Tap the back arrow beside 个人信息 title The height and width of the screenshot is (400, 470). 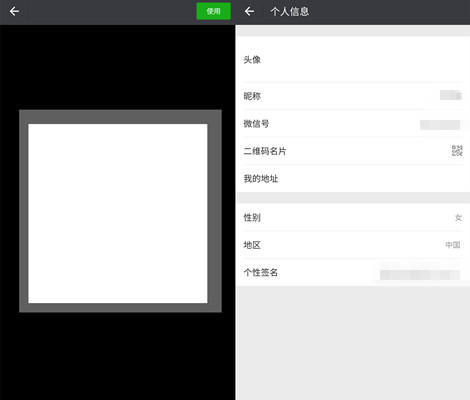(x=249, y=12)
